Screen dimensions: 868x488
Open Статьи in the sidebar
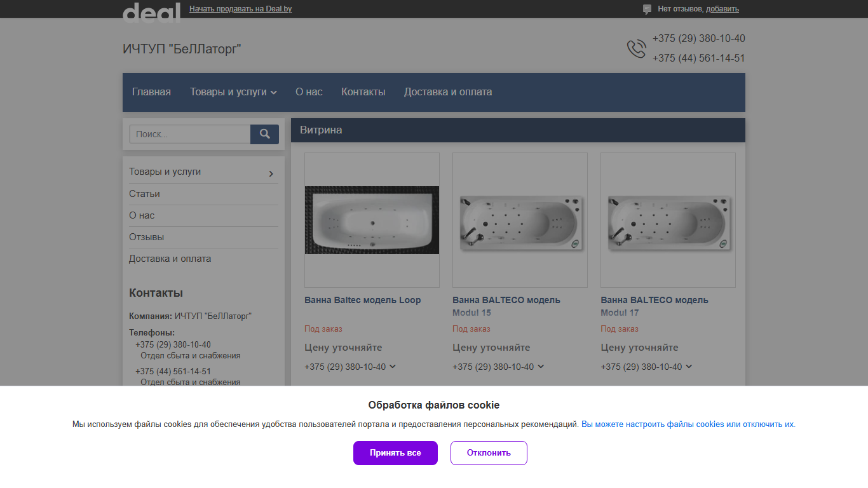[144, 194]
